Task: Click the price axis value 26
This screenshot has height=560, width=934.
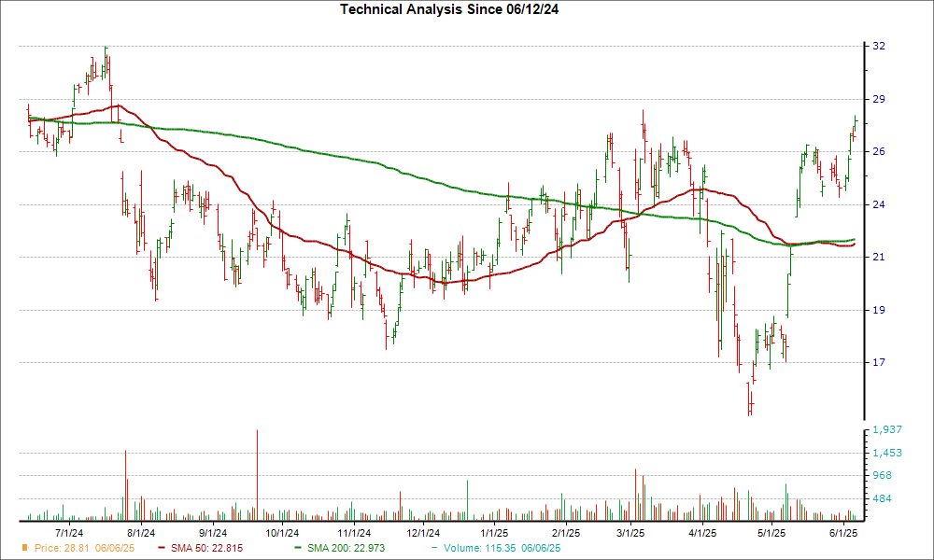Action: click(879, 152)
